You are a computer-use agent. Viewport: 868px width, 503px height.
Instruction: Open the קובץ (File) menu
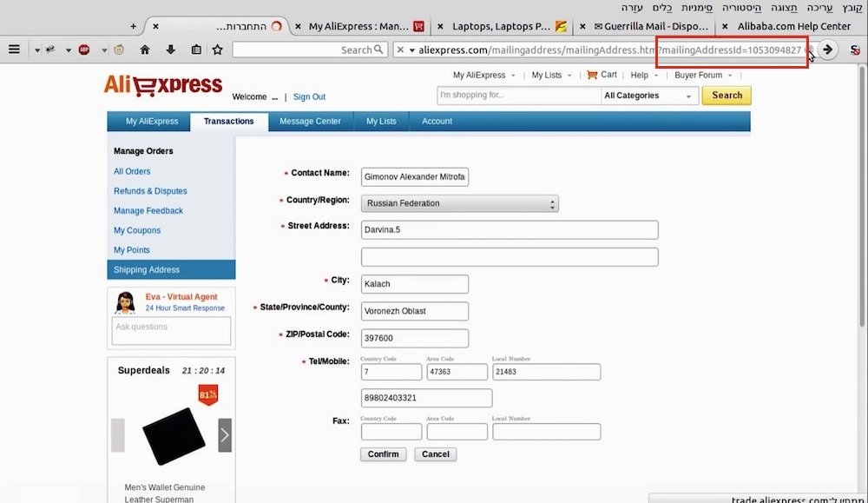pyautogui.click(x=852, y=7)
